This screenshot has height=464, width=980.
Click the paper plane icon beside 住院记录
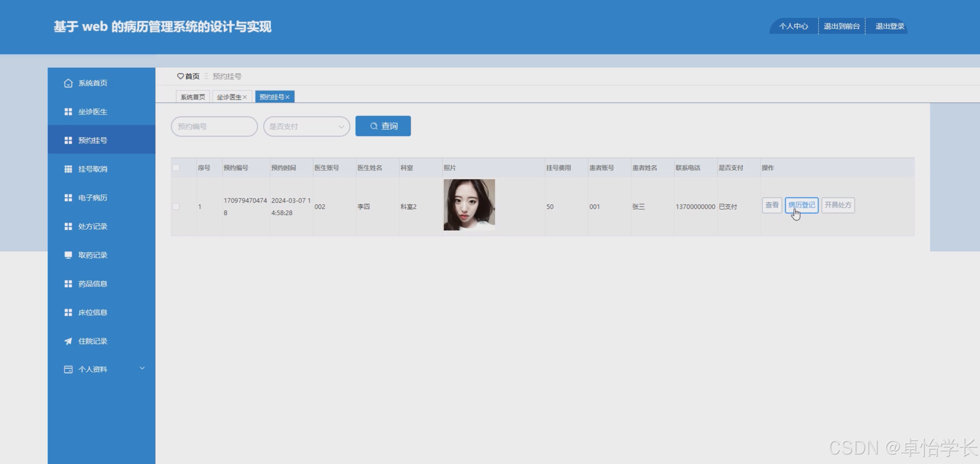pos(68,341)
